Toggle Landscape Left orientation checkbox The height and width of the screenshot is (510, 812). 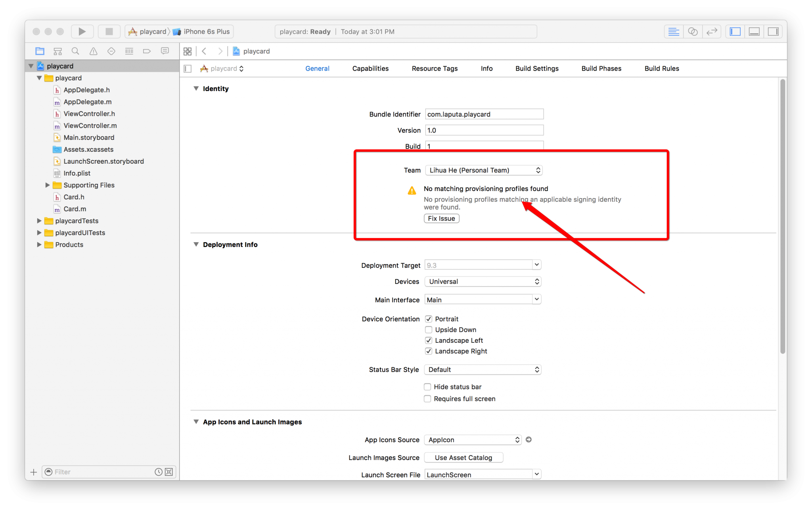[x=429, y=340]
